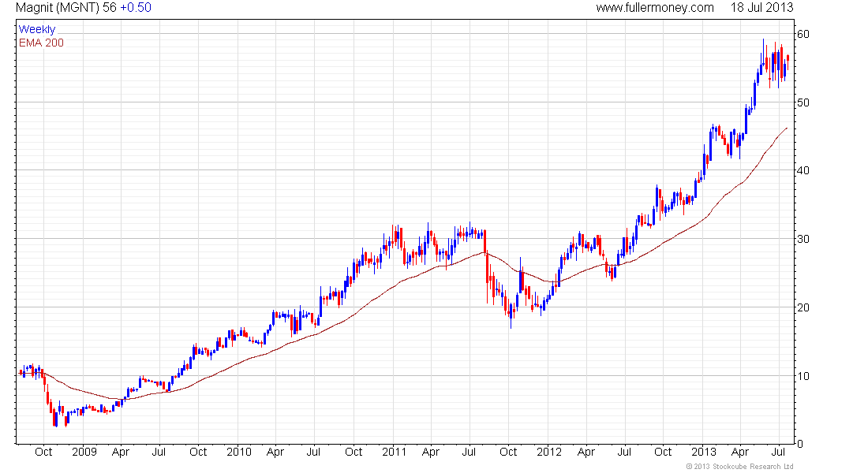The width and height of the screenshot is (868, 473).
Task: Click the 'Oct' label just before 2009
Action: click(x=43, y=452)
